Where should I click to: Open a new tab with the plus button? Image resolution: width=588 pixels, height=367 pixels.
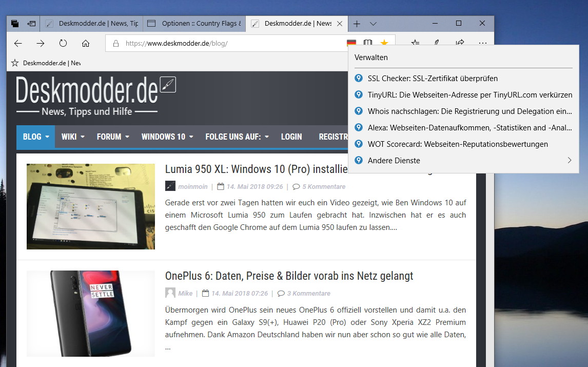357,24
